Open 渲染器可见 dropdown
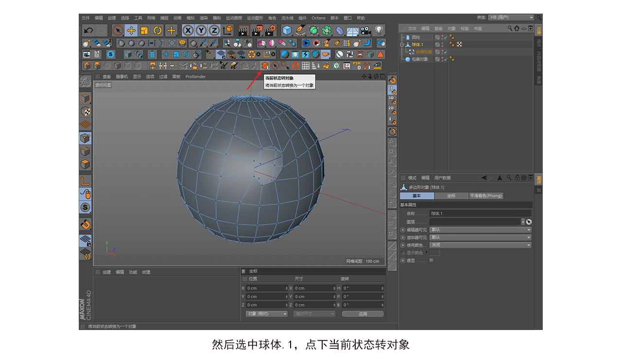This screenshot has height=364, width=622. pyautogui.click(x=481, y=237)
